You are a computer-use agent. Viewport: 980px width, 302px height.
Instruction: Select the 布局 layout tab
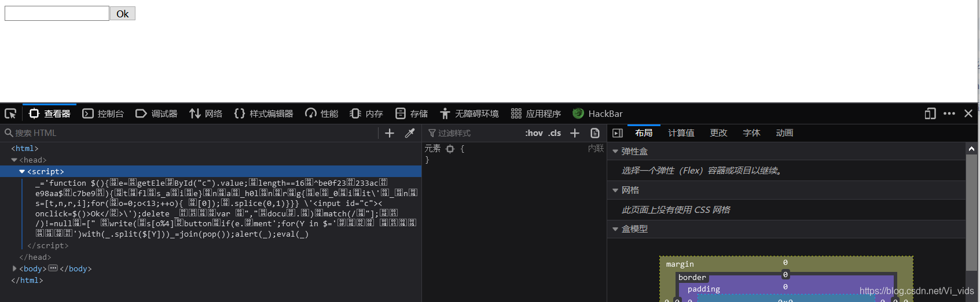click(x=644, y=133)
